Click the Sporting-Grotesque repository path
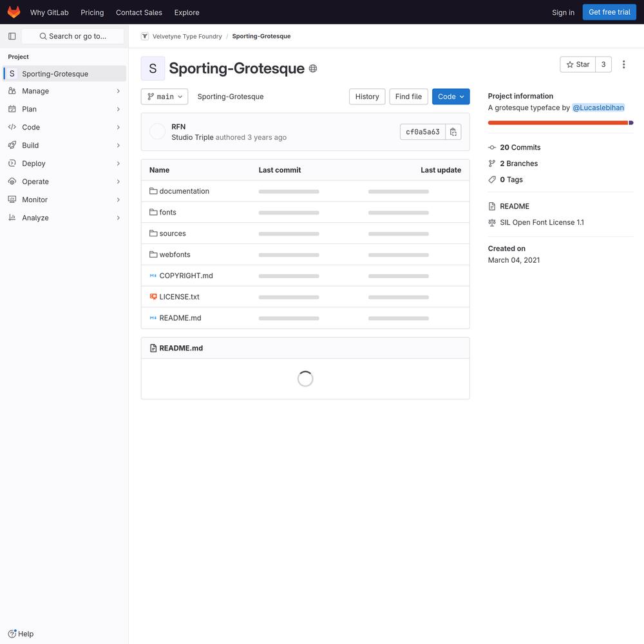This screenshot has width=644, height=644. [231, 97]
